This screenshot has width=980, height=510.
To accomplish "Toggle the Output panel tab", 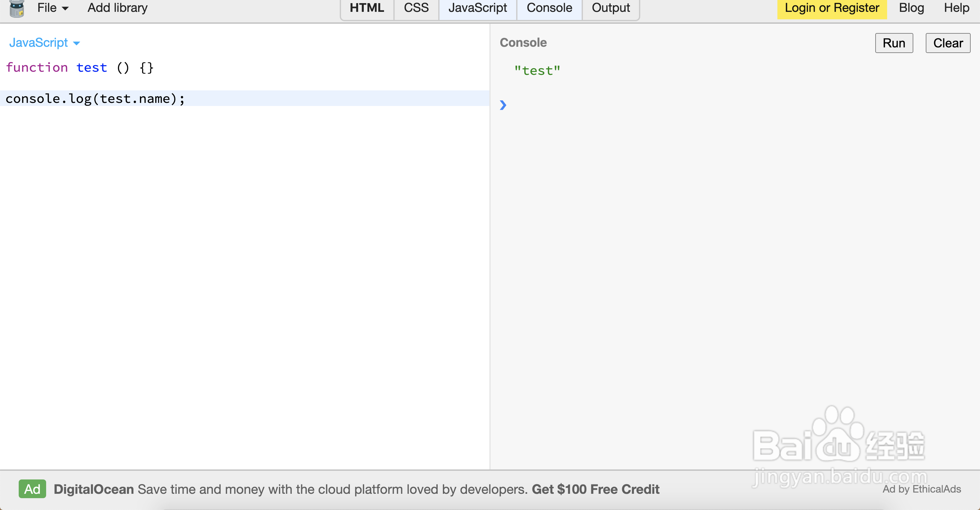I will [x=611, y=8].
